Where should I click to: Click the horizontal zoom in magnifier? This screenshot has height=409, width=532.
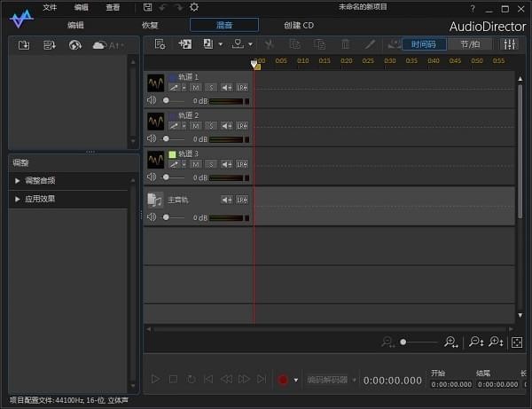451,342
